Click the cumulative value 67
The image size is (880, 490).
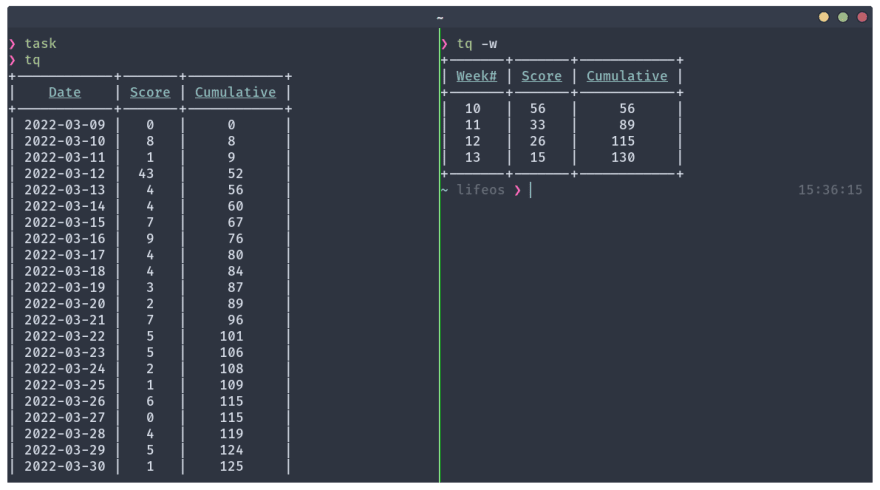coord(235,223)
